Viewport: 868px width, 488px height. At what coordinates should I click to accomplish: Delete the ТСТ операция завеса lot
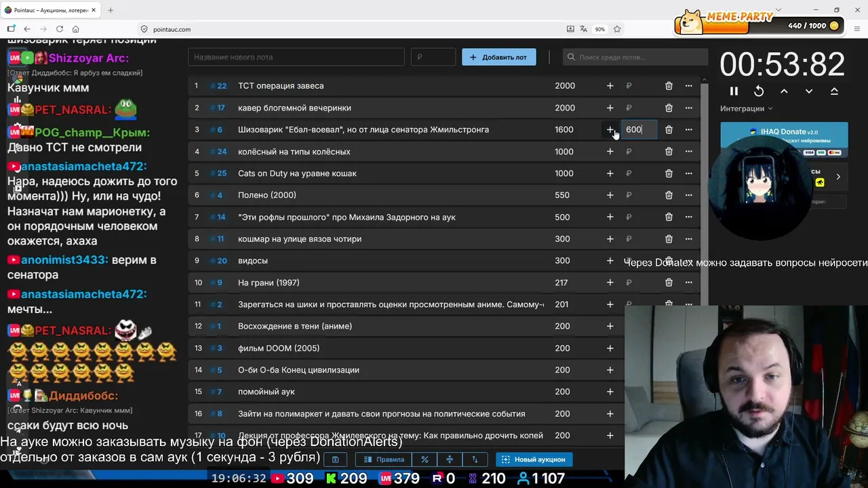pyautogui.click(x=669, y=85)
